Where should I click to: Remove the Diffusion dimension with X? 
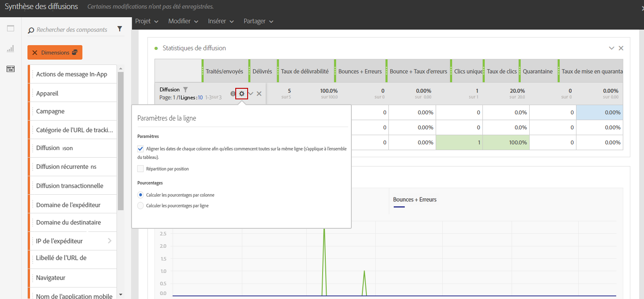point(259,94)
